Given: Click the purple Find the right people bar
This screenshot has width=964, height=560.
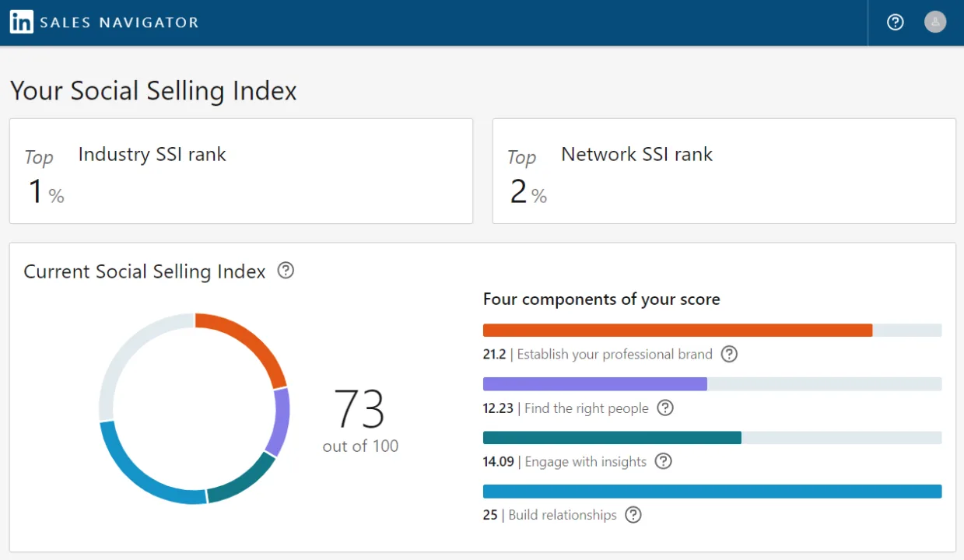Looking at the screenshot, I should 595,384.
